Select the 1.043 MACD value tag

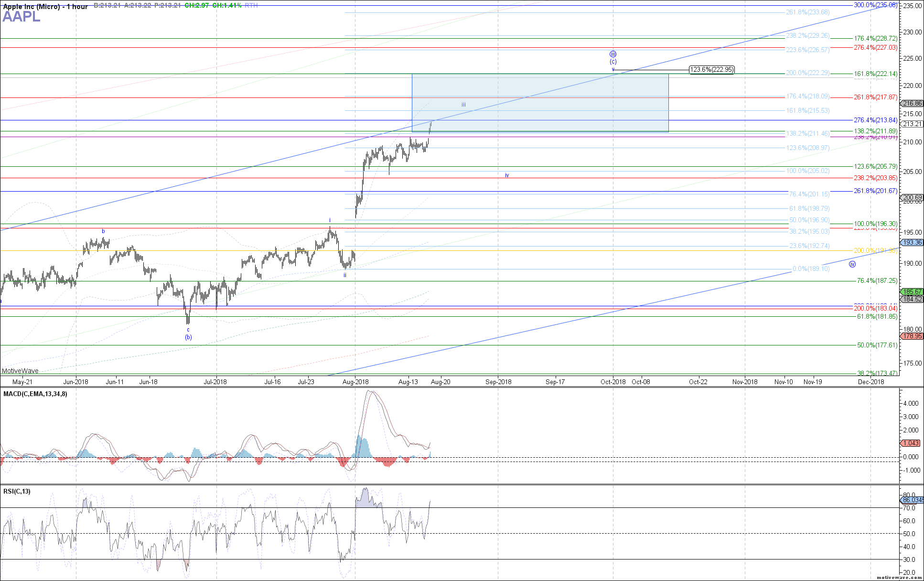910,443
